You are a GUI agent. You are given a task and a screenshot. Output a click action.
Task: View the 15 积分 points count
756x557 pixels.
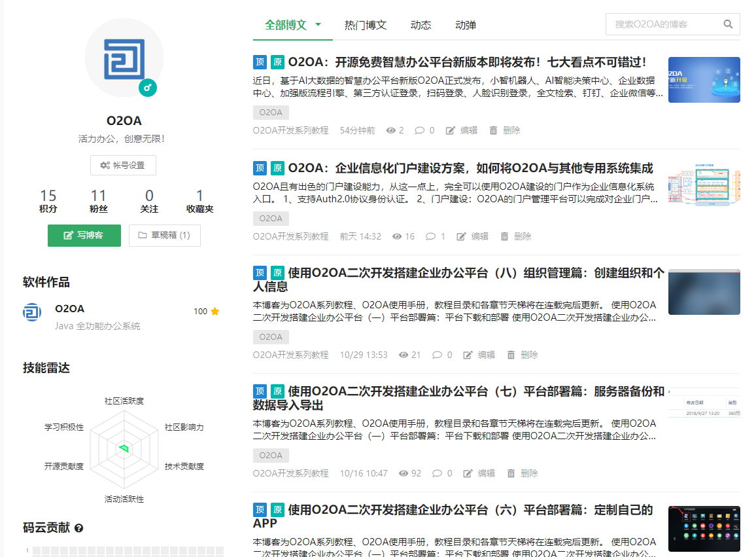(48, 201)
